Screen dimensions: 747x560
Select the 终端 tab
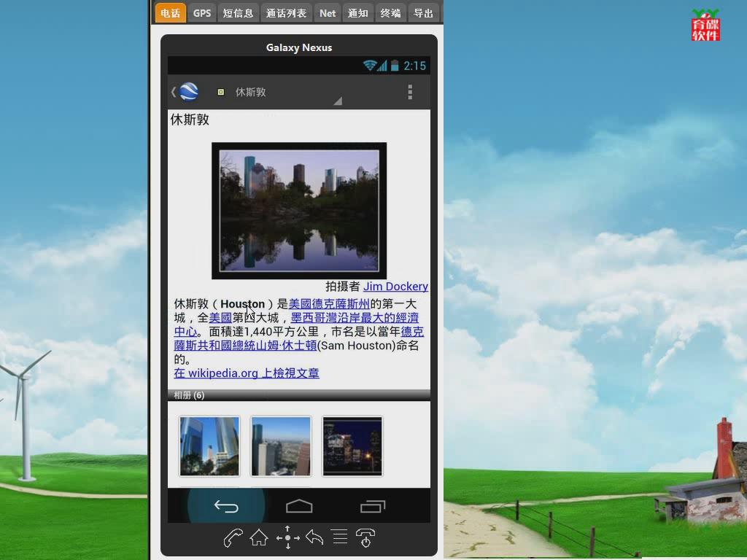click(391, 13)
